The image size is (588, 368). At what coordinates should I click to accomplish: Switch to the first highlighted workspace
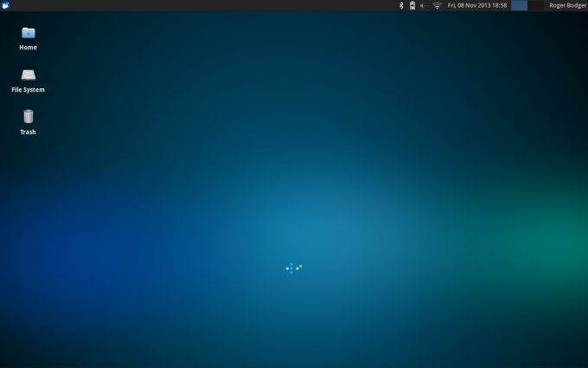(520, 5)
